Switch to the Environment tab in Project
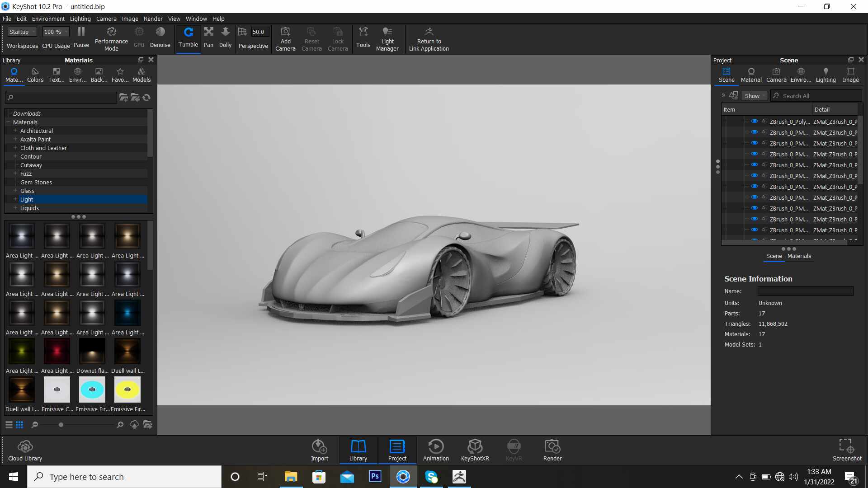Screen dimensions: 868x488 pos(801,75)
